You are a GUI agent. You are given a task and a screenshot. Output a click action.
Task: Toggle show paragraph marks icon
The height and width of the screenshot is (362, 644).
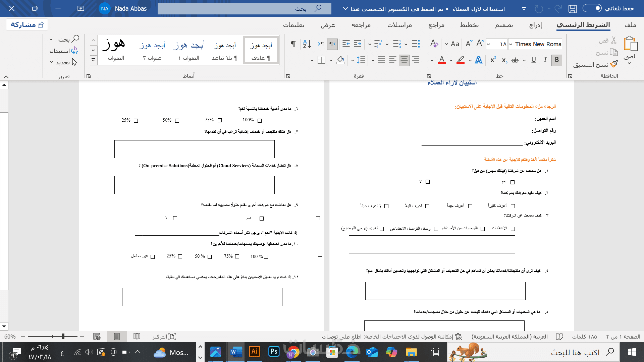point(293,44)
